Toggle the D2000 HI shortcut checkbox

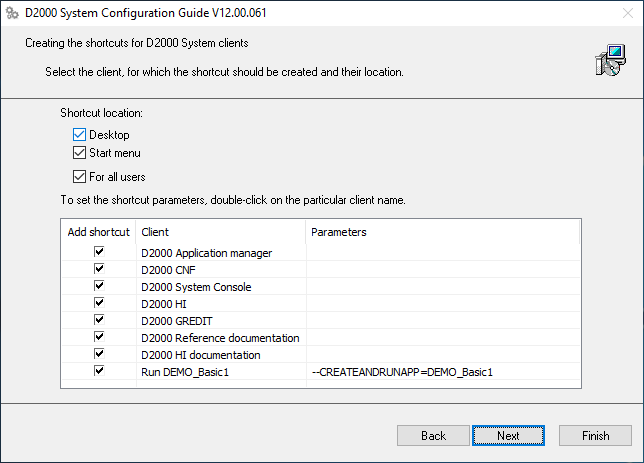(99, 304)
